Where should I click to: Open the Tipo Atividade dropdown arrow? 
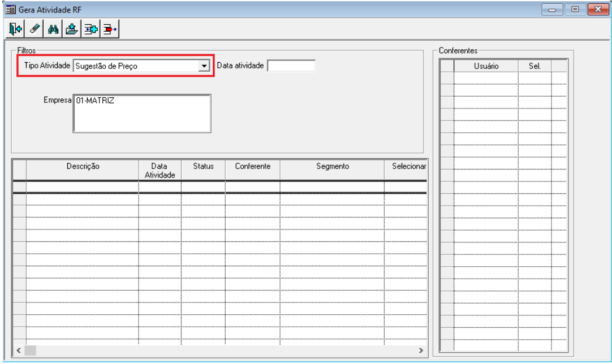[x=204, y=66]
